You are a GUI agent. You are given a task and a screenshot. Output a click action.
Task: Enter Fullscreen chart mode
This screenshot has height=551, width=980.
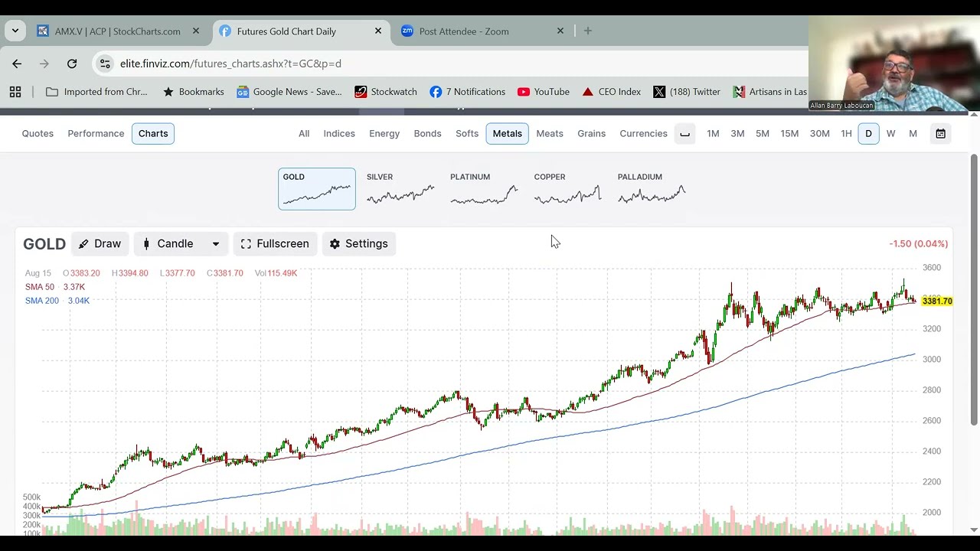(274, 243)
